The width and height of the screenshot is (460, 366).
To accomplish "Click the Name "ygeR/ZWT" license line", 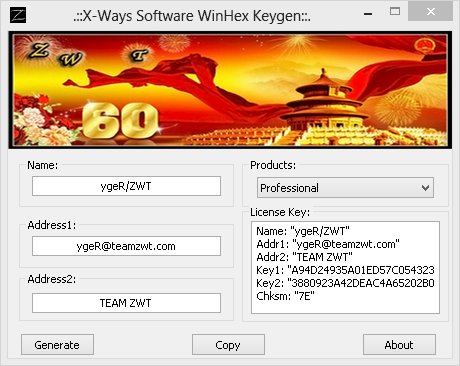I will 303,231.
